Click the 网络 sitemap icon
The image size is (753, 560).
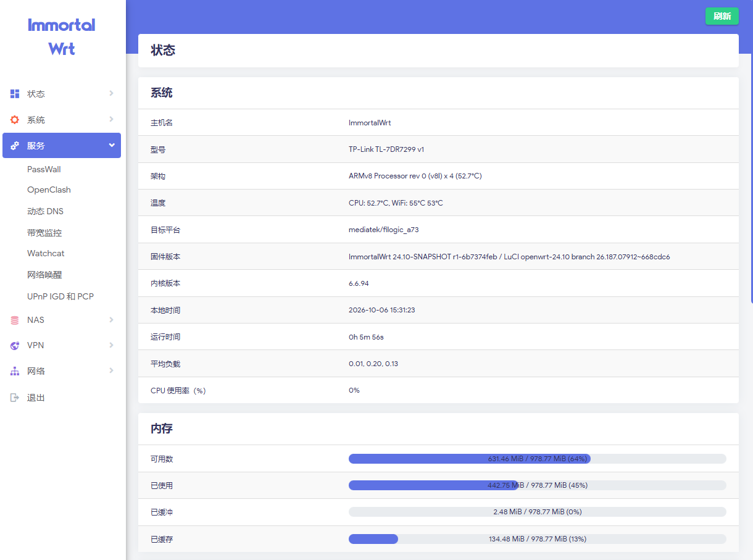pos(15,371)
